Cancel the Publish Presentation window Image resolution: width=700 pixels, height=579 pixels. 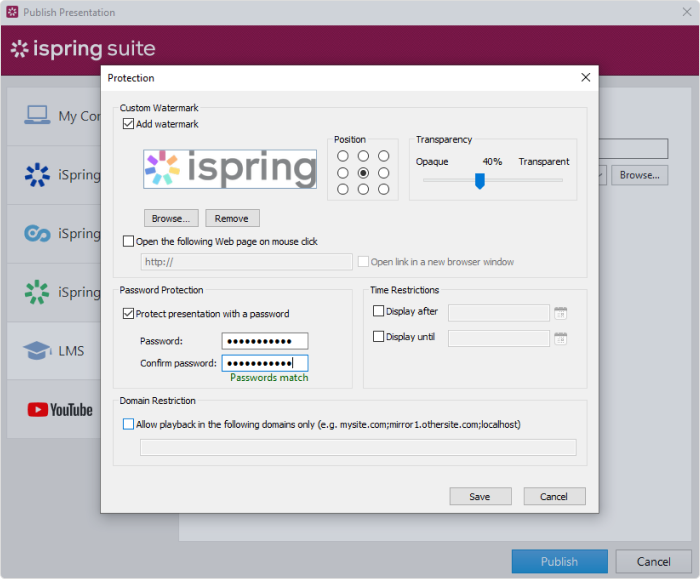(x=654, y=561)
